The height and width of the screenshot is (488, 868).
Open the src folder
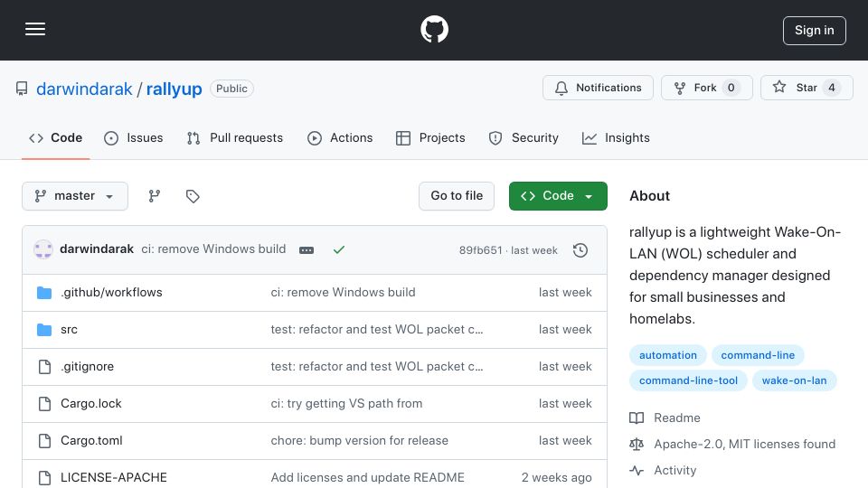(x=69, y=329)
